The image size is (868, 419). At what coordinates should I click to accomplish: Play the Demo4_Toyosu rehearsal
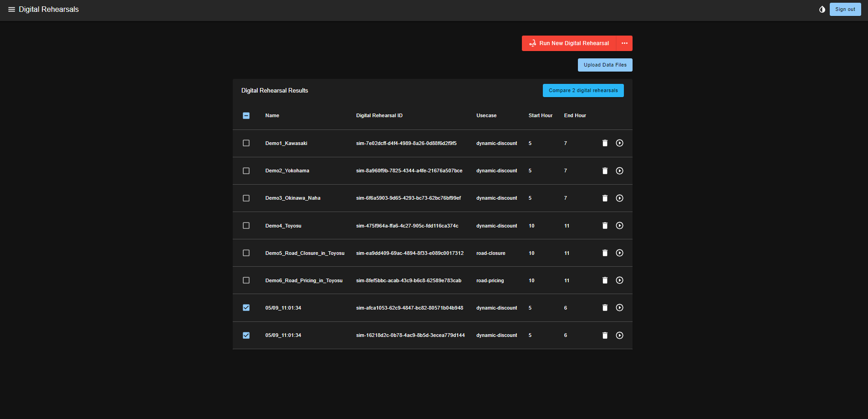click(619, 226)
